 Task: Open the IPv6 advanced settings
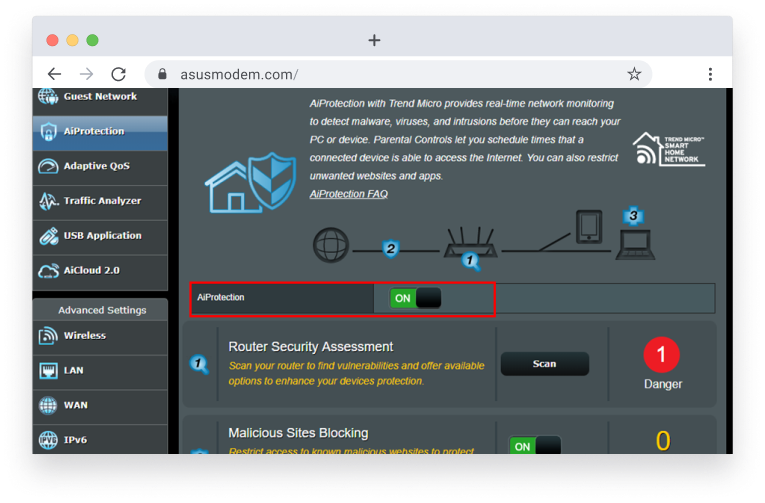[100, 440]
